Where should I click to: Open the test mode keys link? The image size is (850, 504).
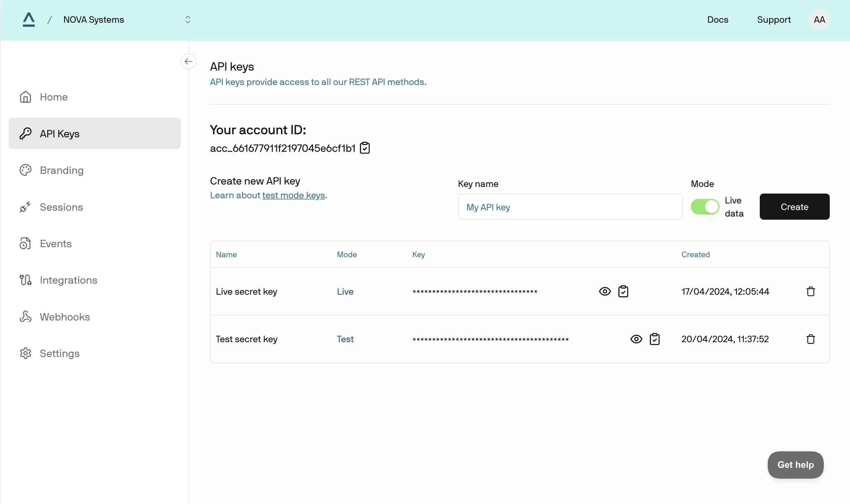pyautogui.click(x=293, y=195)
